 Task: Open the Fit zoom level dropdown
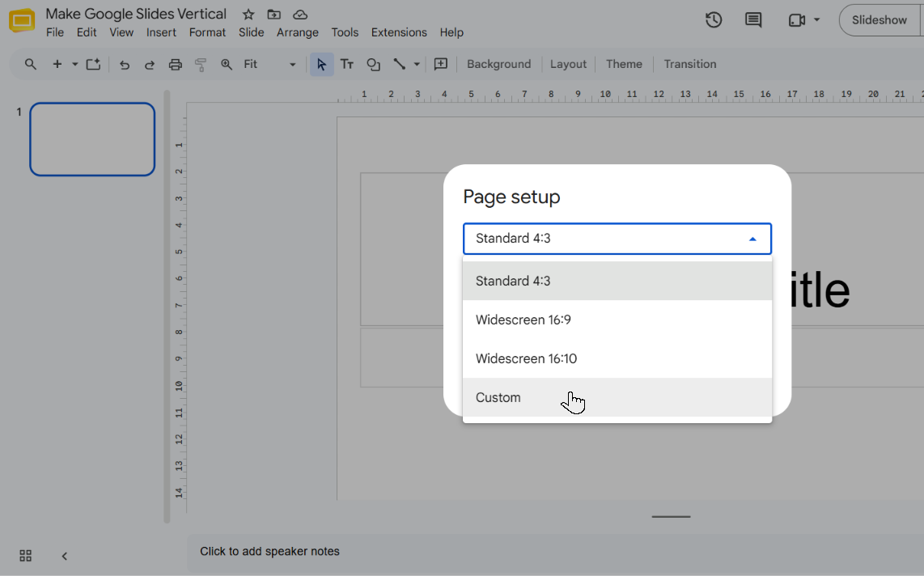point(269,64)
